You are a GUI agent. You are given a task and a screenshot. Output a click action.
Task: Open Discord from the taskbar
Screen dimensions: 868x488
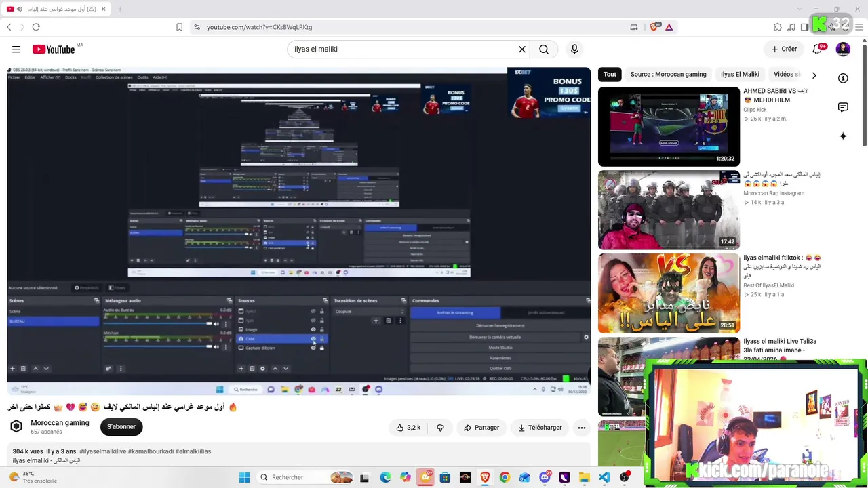(545, 477)
